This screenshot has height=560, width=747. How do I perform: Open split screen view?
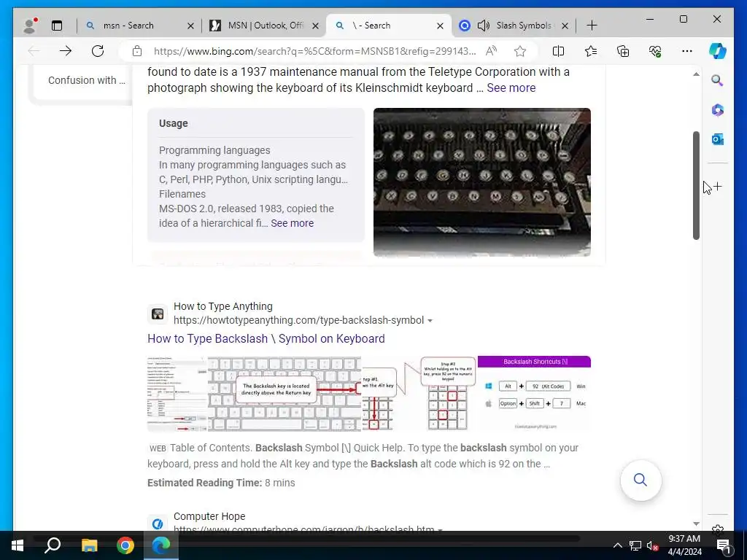pyautogui.click(x=558, y=51)
